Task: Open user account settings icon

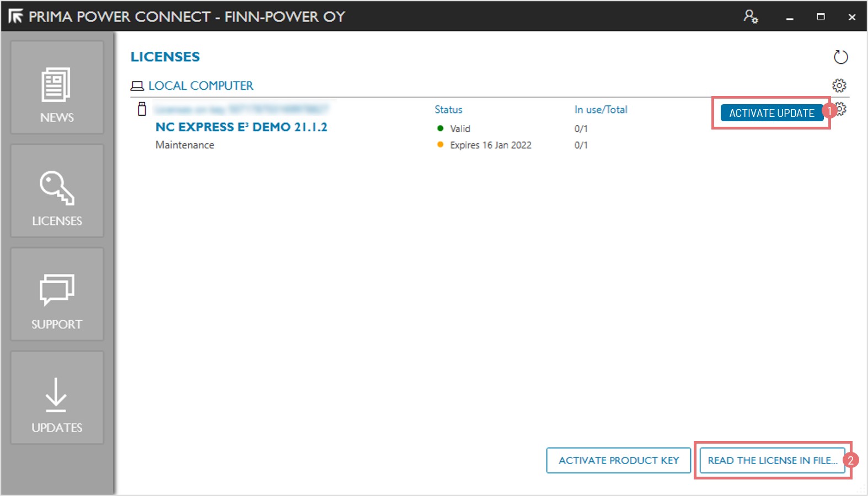Action: [x=750, y=17]
